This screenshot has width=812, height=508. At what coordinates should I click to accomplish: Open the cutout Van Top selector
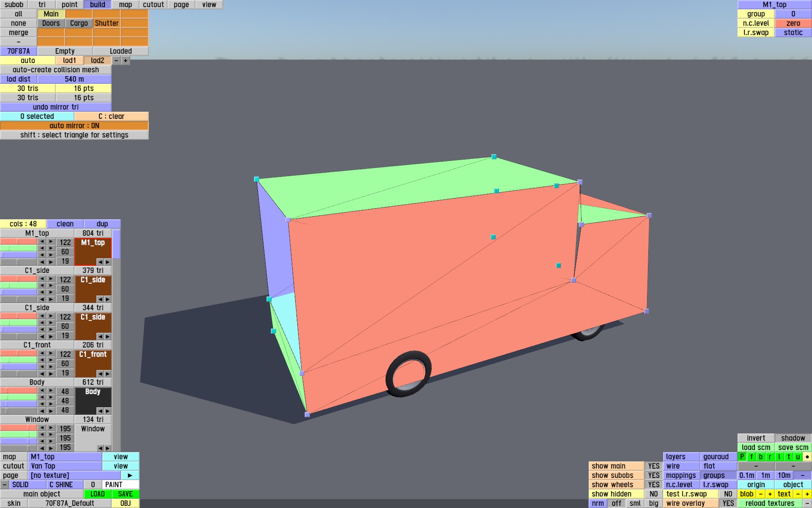coord(65,466)
